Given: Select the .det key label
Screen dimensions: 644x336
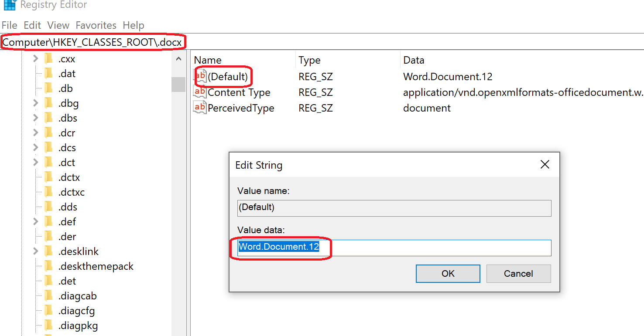Looking at the screenshot, I should point(67,281).
